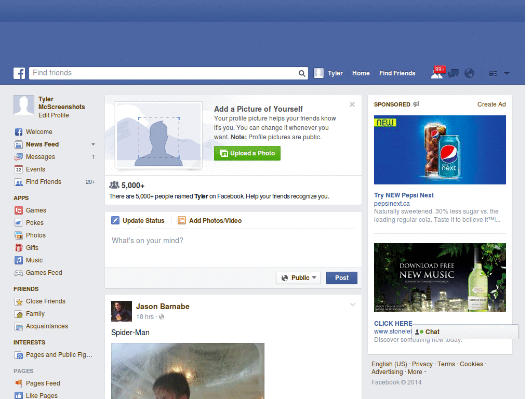Open the Spider-Man post photo
Viewport: 532px width, 399px height.
click(x=188, y=371)
